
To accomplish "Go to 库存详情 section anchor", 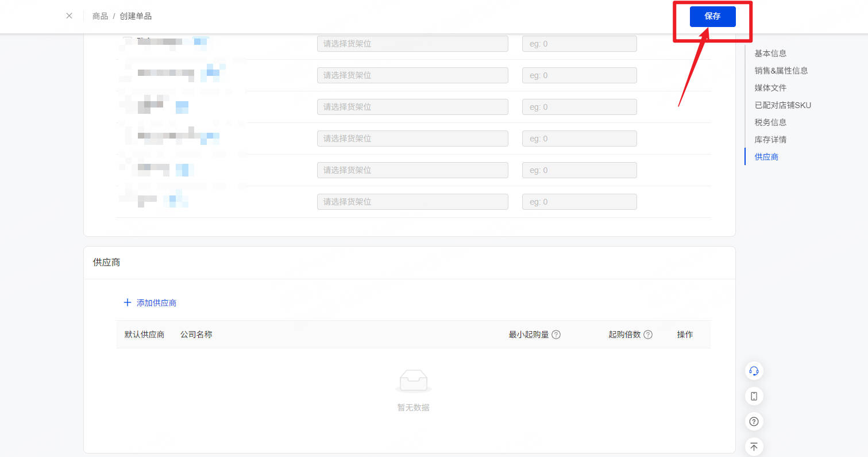I will [x=770, y=140].
